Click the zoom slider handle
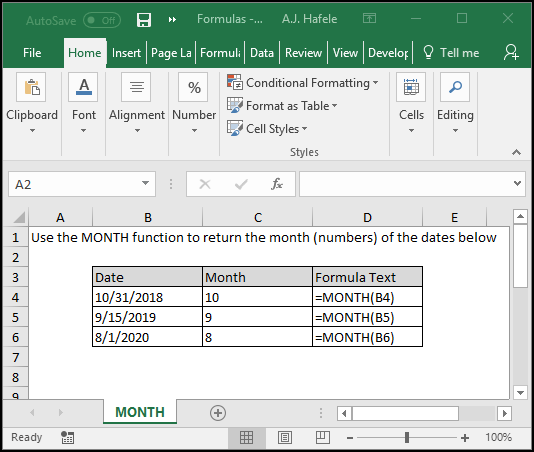The width and height of the screenshot is (534, 452). pos(407,437)
